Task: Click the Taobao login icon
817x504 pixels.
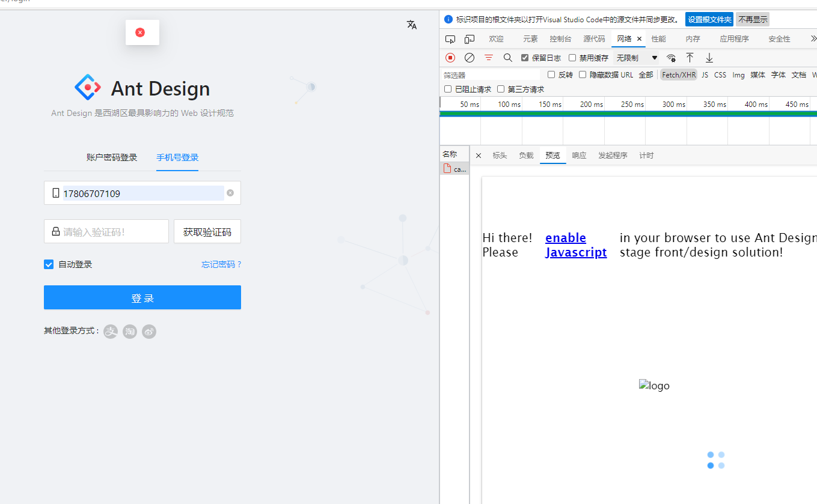Action: (x=130, y=332)
